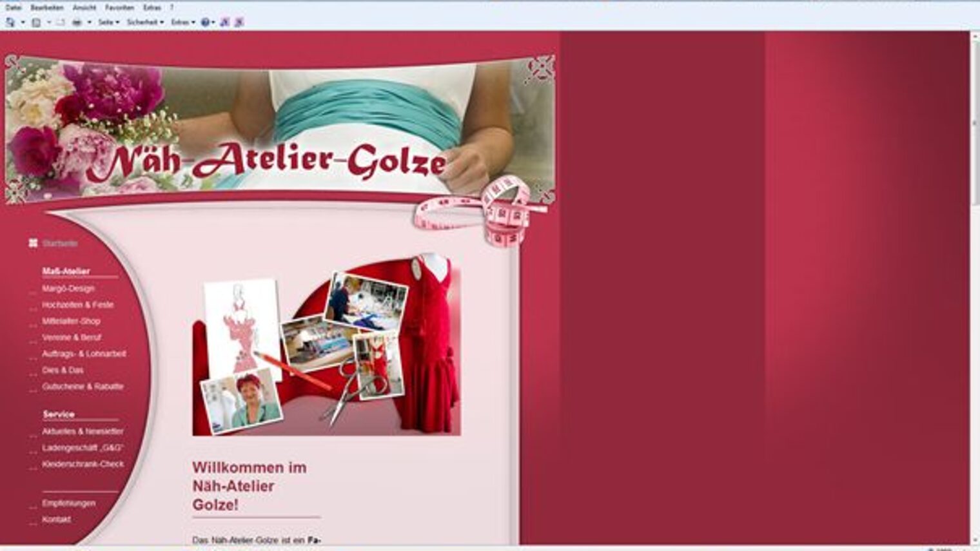Open Hochzeiten & Feste page
Screen dimensions: 980x551
(x=77, y=305)
